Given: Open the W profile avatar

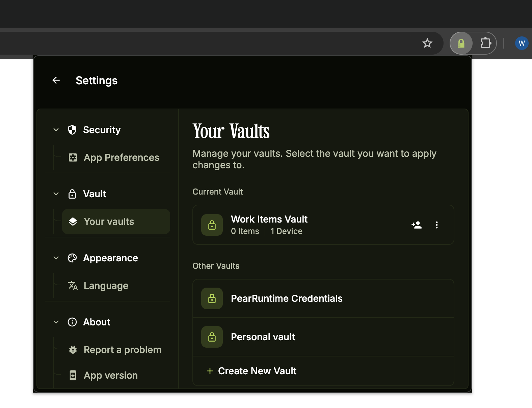Looking at the screenshot, I should 522,43.
